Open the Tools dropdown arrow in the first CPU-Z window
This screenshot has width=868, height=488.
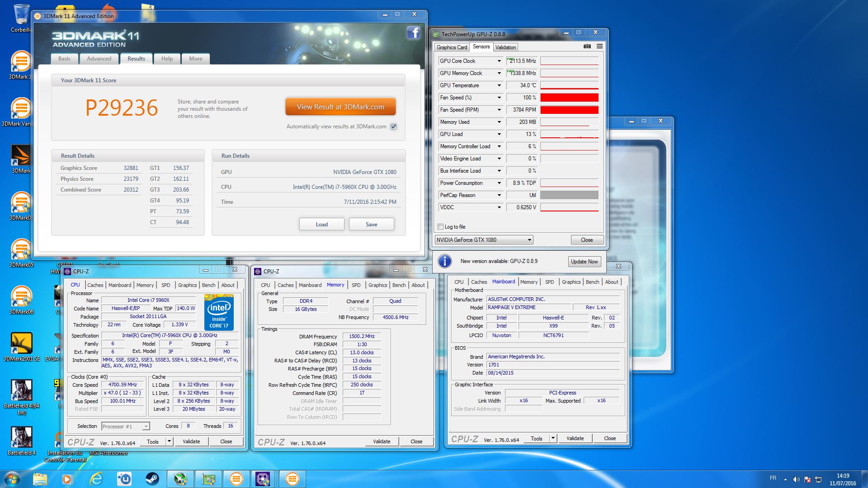point(169,441)
